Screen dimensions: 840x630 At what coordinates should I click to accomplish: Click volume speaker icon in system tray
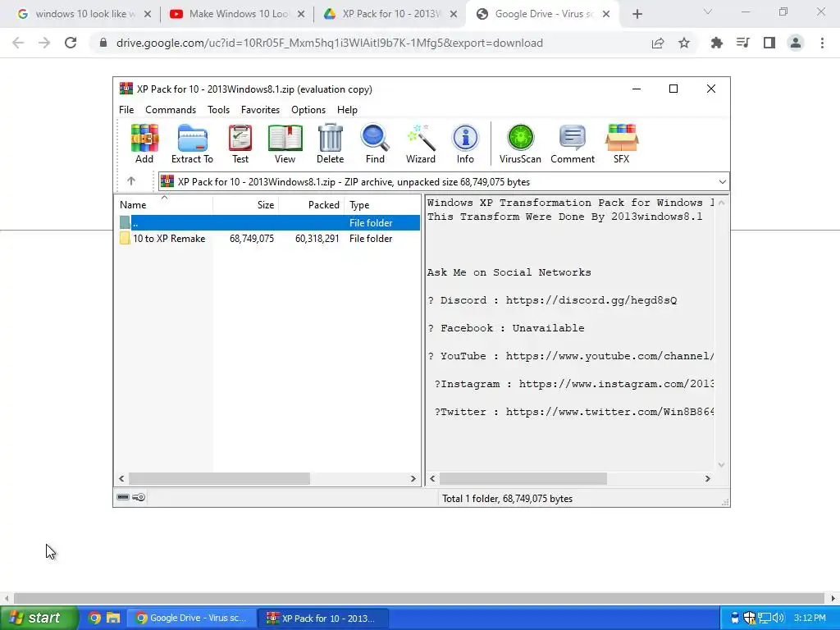coord(778,619)
